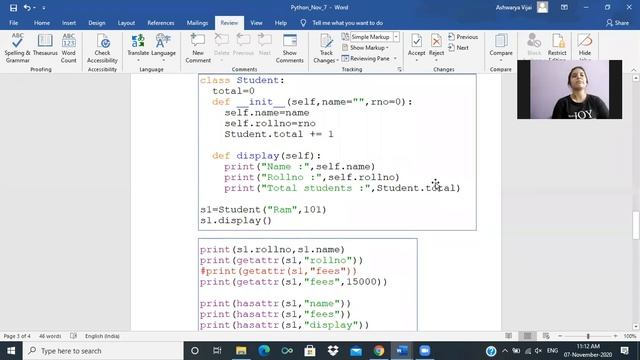Open Customize Quick Access Toolbar dropdown
The width and height of the screenshot is (640, 360).
(x=44, y=8)
